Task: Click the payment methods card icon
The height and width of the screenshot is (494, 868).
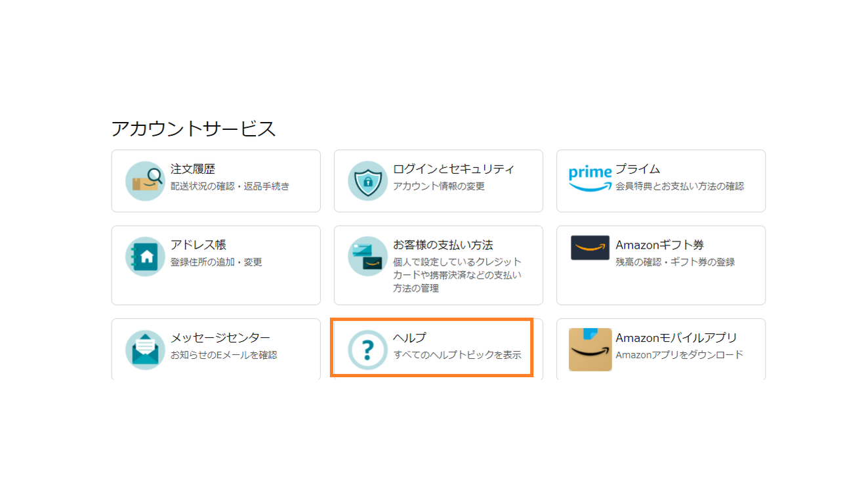Action: (x=367, y=257)
